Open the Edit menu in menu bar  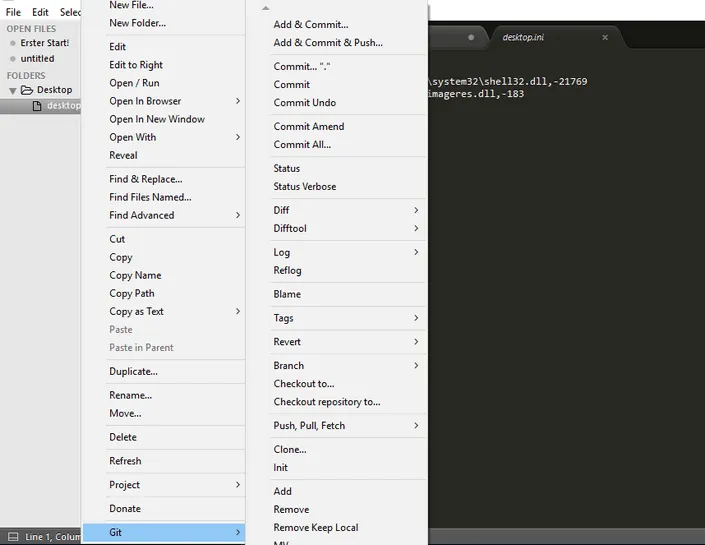tap(40, 12)
